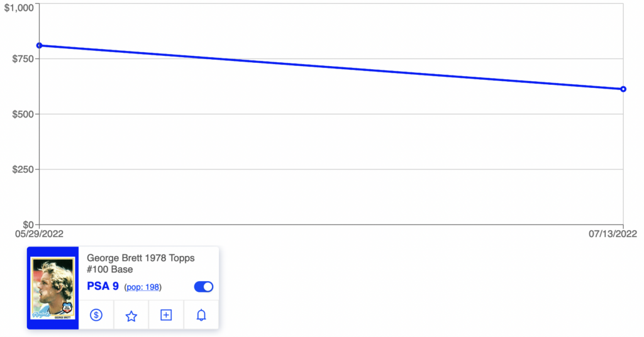
Task: Click the 07/13/2022 x-axis date label
Action: point(613,234)
